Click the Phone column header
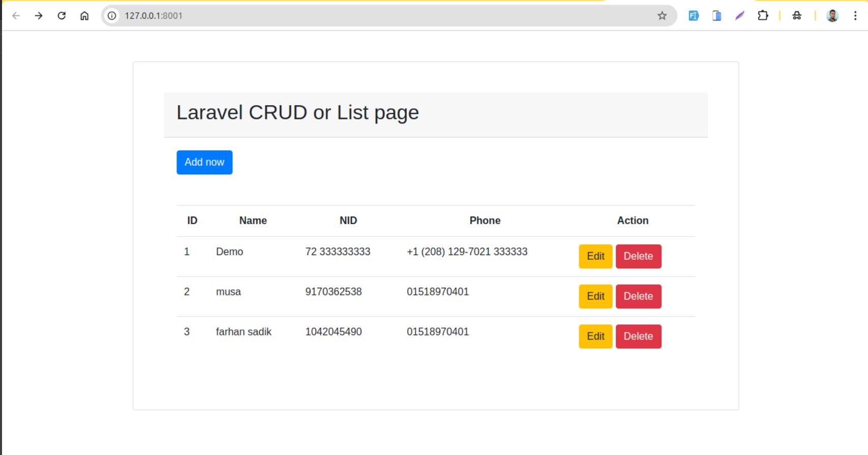Screen dimensions: 868x455 [x=485, y=221]
